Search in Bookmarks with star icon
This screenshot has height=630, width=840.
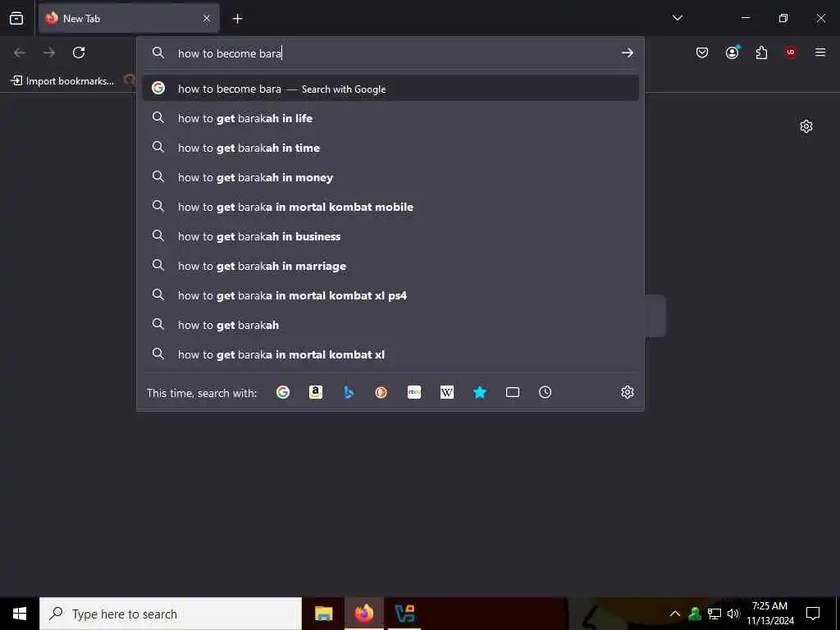(x=479, y=392)
